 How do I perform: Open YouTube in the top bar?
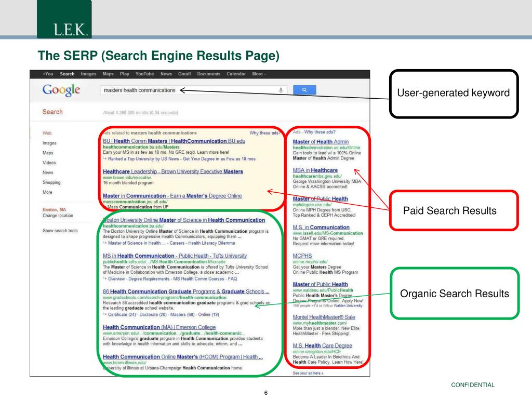click(x=144, y=74)
